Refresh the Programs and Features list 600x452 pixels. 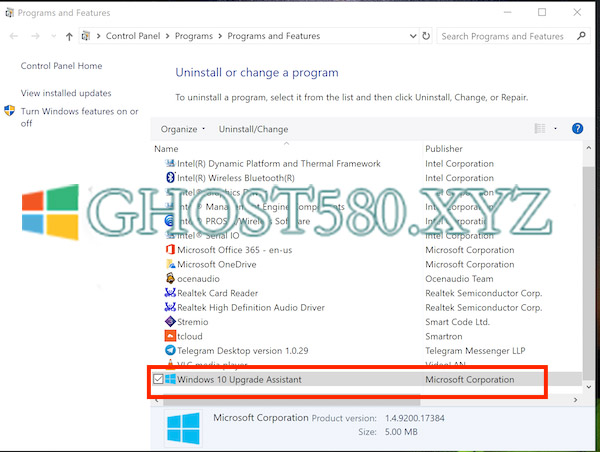[426, 36]
